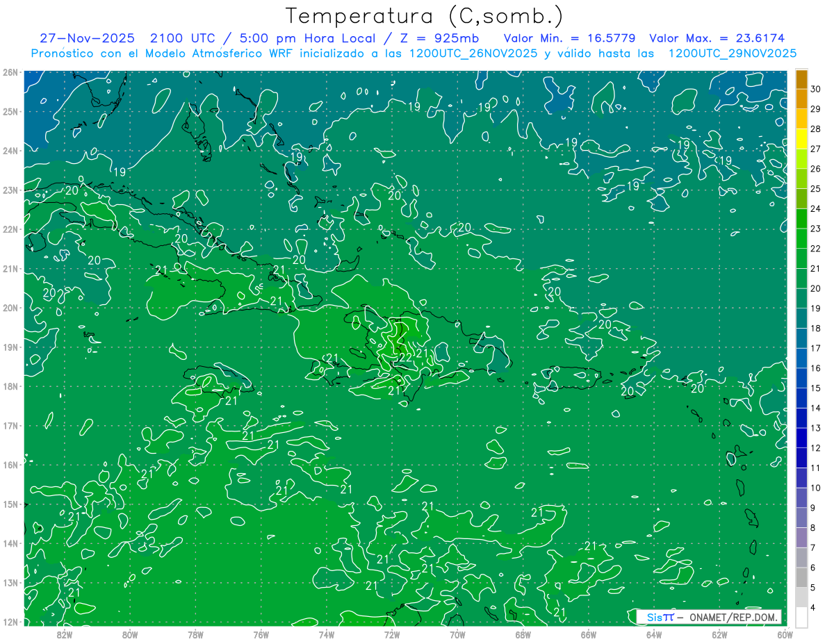Click the '22' contour label over Hispaniola
Screen dimensions: 834x644
pos(404,356)
